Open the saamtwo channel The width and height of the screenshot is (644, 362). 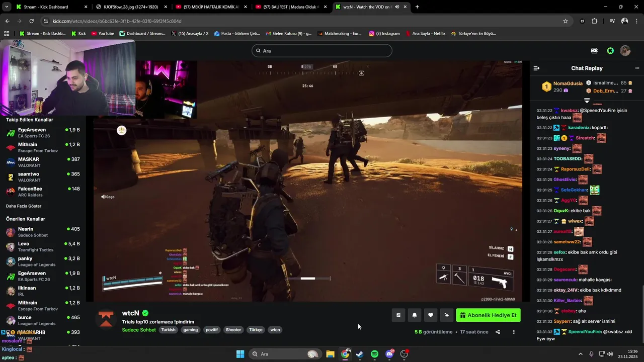click(x=43, y=177)
